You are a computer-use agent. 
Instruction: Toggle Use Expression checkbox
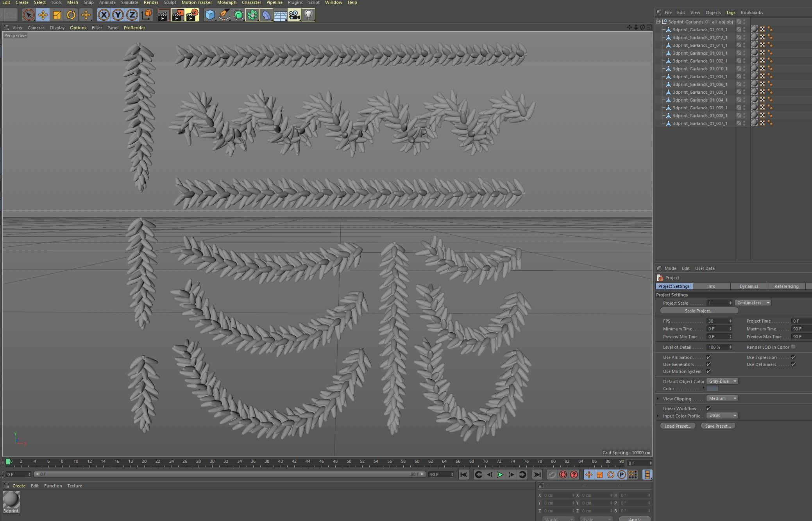point(793,357)
